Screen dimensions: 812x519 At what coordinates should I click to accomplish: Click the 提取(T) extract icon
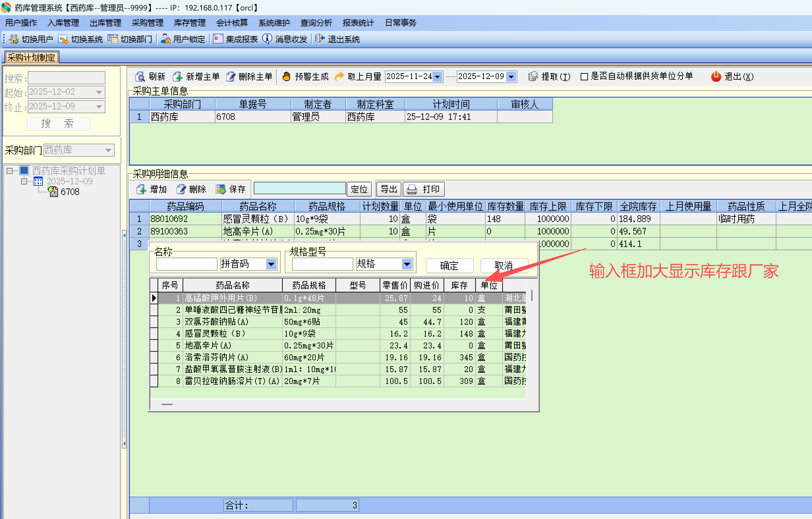[x=533, y=76]
